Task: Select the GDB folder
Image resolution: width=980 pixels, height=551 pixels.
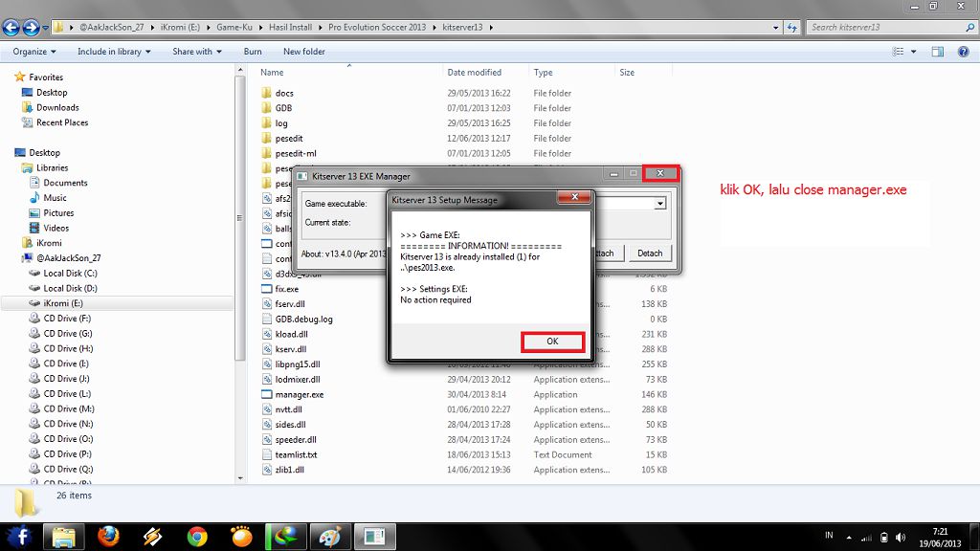Action: (283, 108)
